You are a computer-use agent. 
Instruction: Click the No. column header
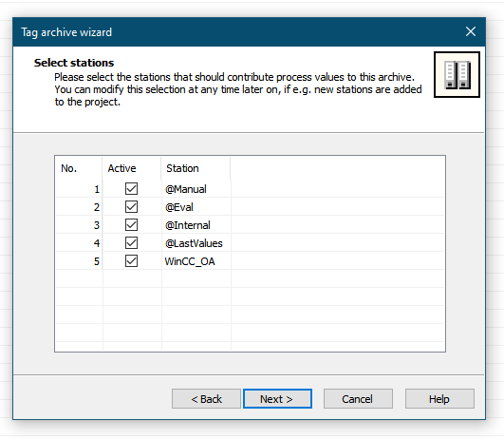(79, 168)
